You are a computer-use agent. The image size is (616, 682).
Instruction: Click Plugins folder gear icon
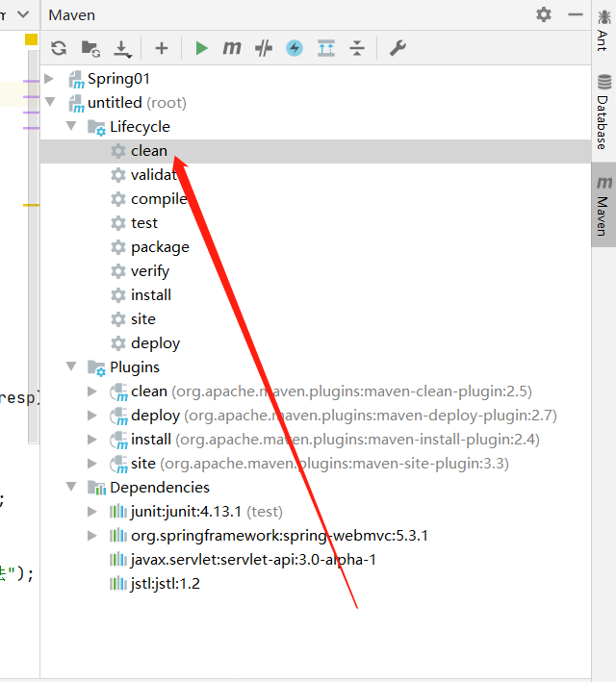click(96, 367)
